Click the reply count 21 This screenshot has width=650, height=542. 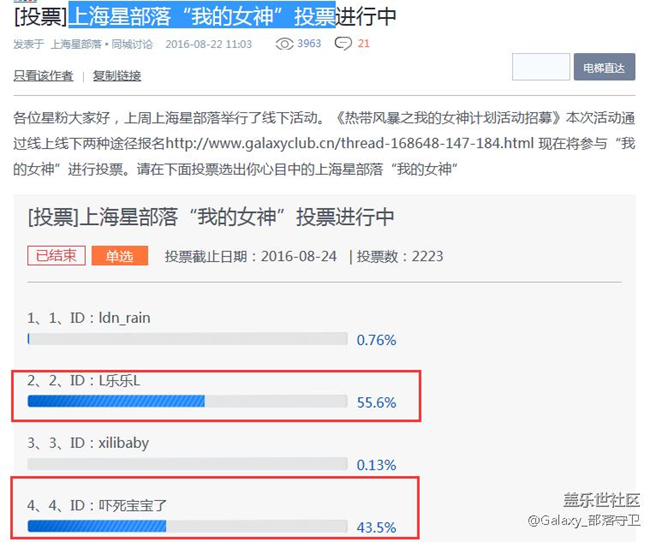click(363, 44)
